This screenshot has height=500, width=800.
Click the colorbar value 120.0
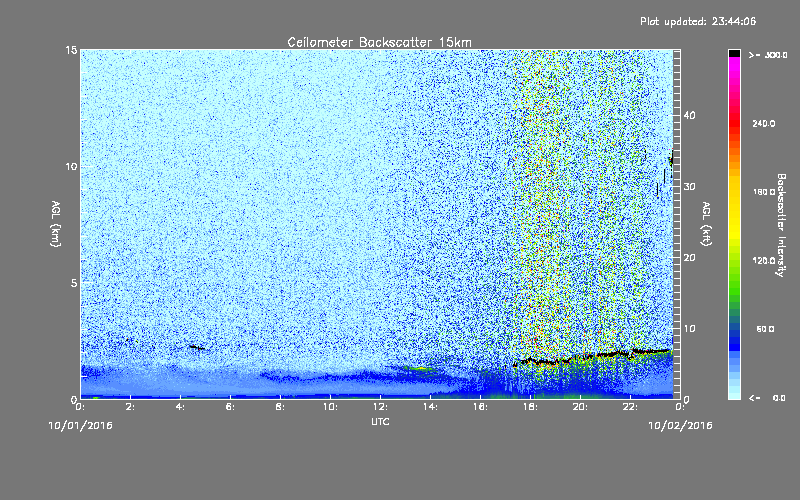pos(764,261)
